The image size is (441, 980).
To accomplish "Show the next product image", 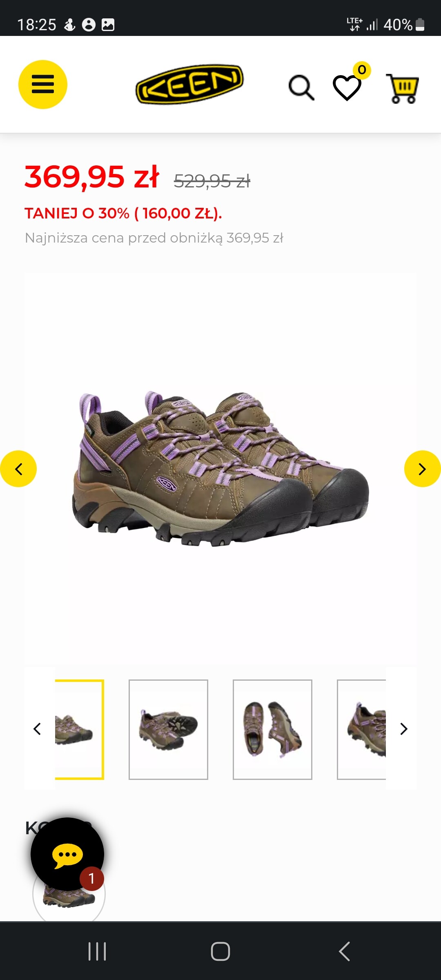I will pos(422,469).
